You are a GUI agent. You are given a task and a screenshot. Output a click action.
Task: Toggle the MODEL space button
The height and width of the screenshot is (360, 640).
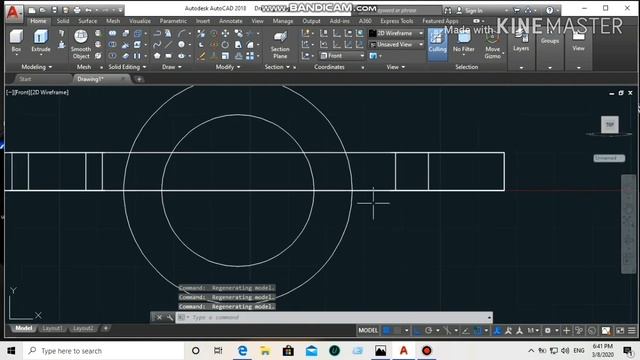pos(368,331)
